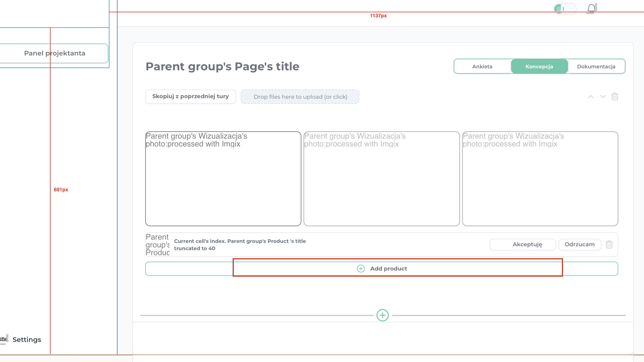Image resolution: width=644 pixels, height=362 pixels.
Task: Click the down chevron to move section down
Action: tap(603, 97)
